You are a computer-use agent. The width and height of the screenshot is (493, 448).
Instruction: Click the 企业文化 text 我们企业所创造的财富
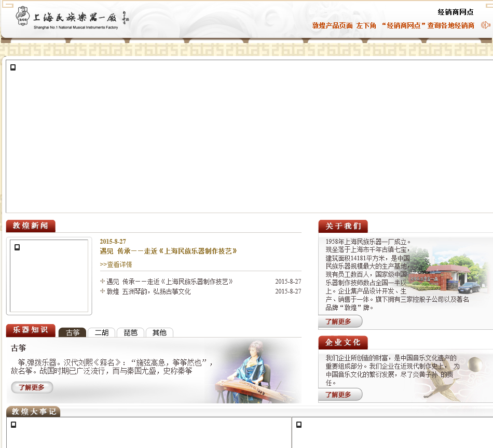point(392,370)
